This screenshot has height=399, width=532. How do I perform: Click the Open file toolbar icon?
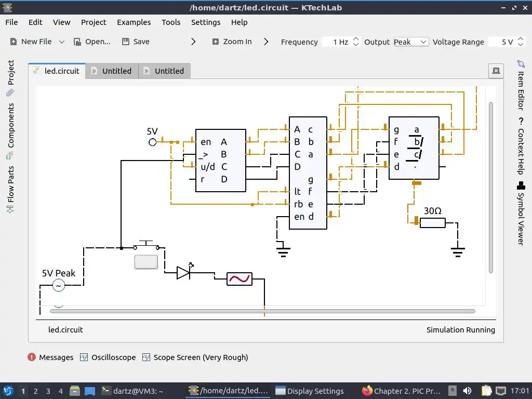(x=77, y=42)
